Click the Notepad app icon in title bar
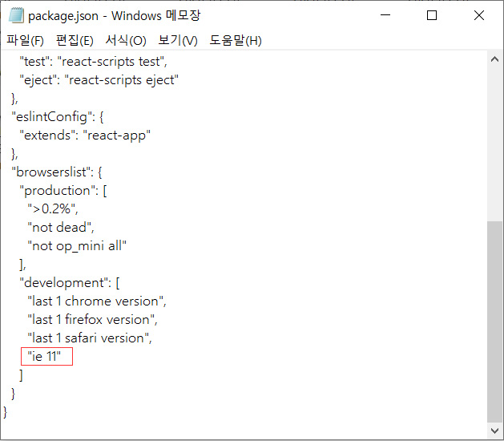The width and height of the screenshot is (504, 441). click(16, 15)
